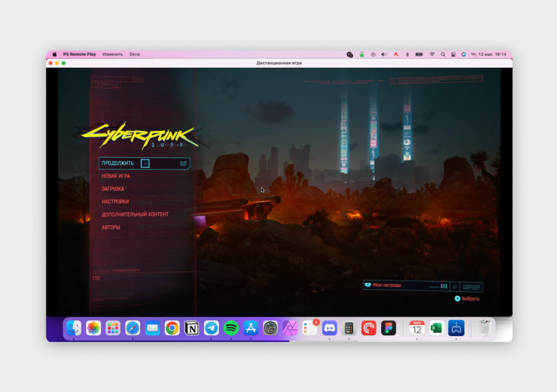Open the battery status menu

coord(419,54)
